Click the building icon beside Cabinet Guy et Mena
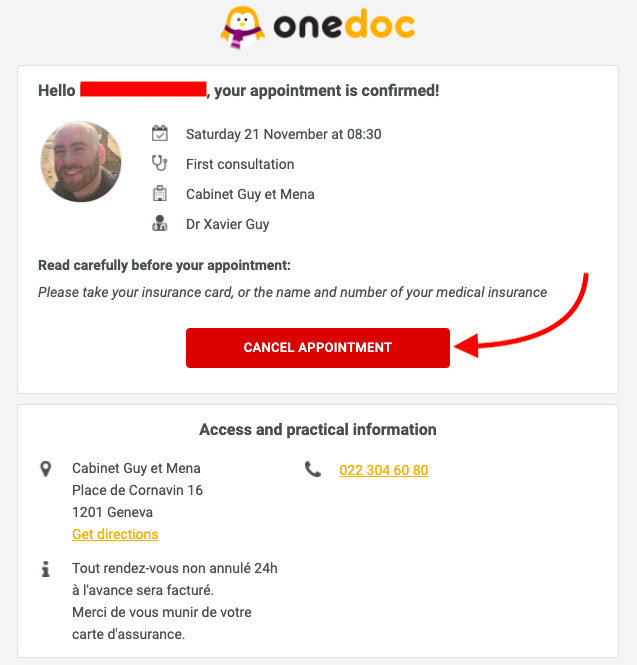 (160, 193)
